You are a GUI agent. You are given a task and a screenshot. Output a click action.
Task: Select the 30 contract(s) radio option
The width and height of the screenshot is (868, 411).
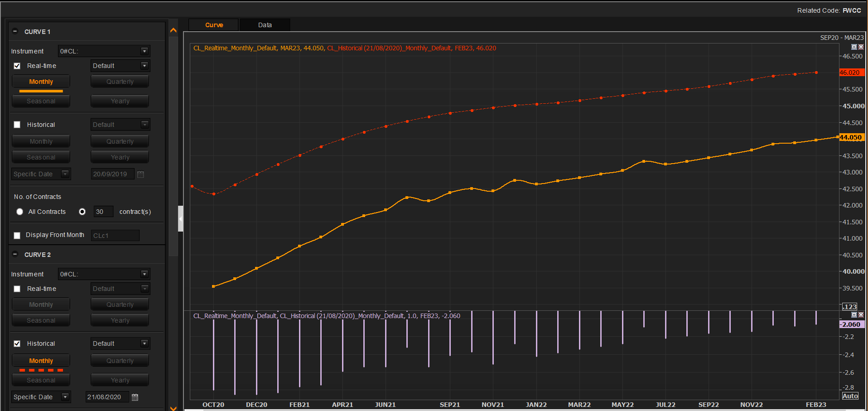[x=82, y=212]
